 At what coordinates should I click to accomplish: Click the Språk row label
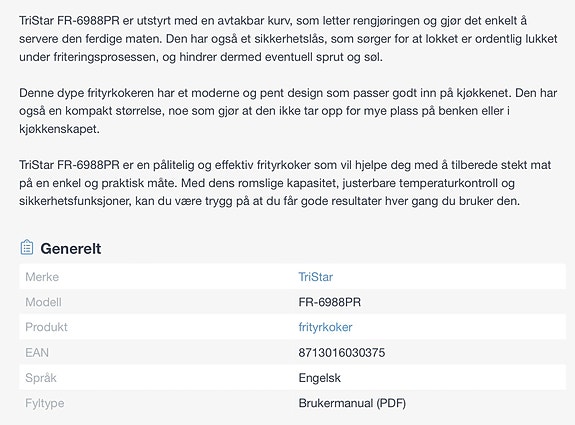pyautogui.click(x=41, y=378)
